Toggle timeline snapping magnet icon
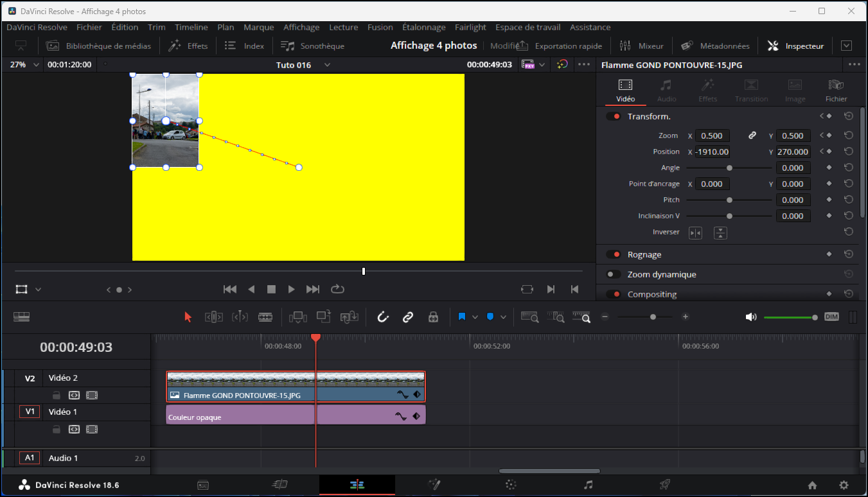868x497 pixels. 383,317
